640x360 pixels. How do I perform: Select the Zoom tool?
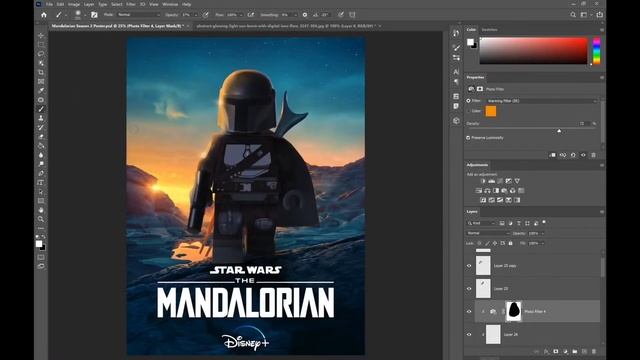[41, 219]
